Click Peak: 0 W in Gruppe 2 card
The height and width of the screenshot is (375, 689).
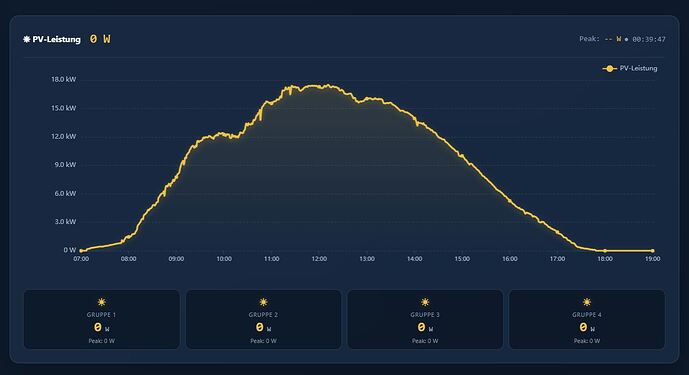(263, 341)
